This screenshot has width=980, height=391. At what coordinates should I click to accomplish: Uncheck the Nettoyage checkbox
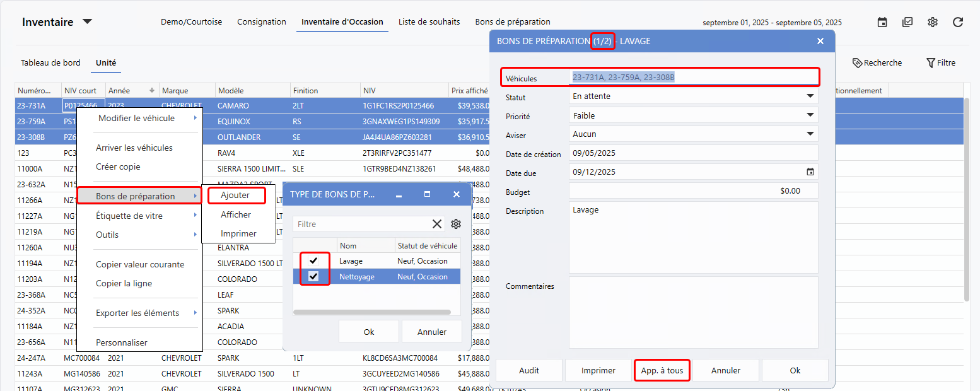pos(313,276)
